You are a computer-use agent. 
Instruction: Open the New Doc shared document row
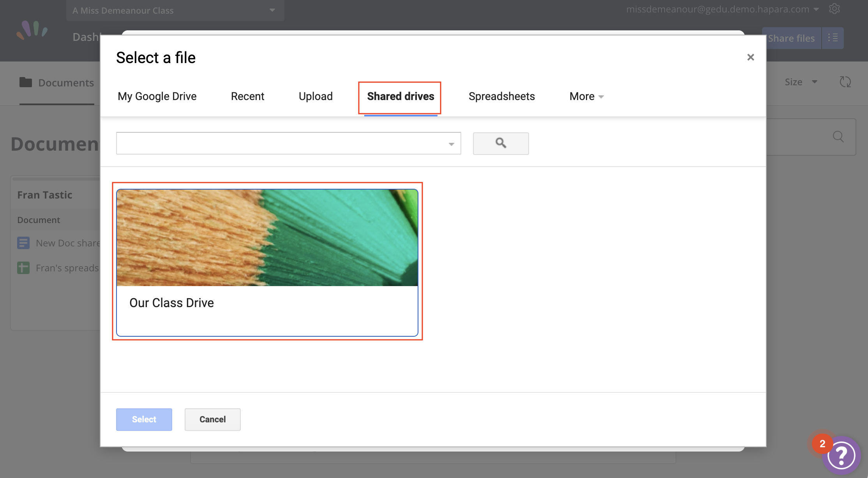(x=59, y=243)
